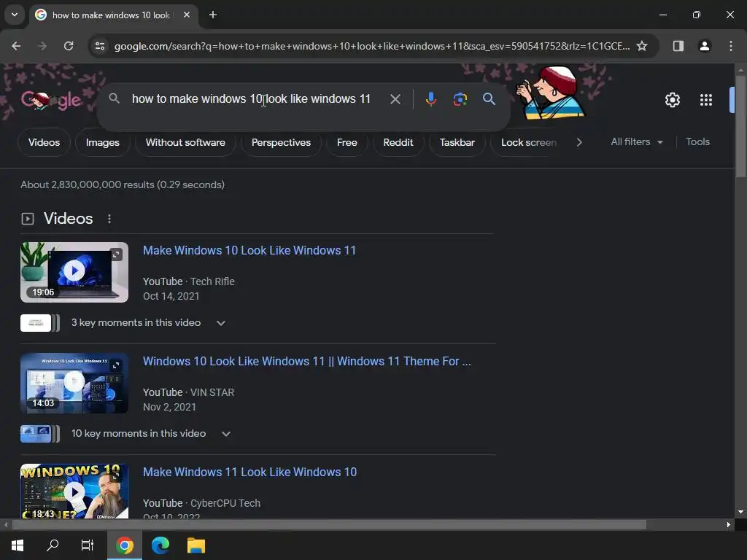The height and width of the screenshot is (560, 747).
Task: Open File Explorer from taskbar
Action: point(196,545)
